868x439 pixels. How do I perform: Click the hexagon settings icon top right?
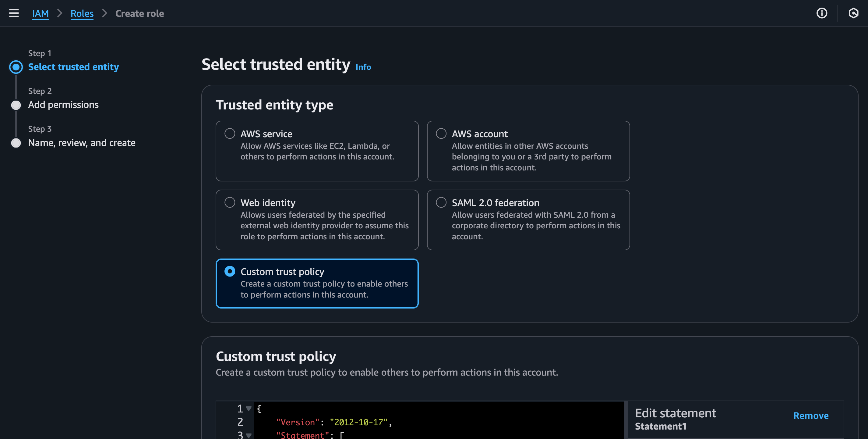coord(853,13)
